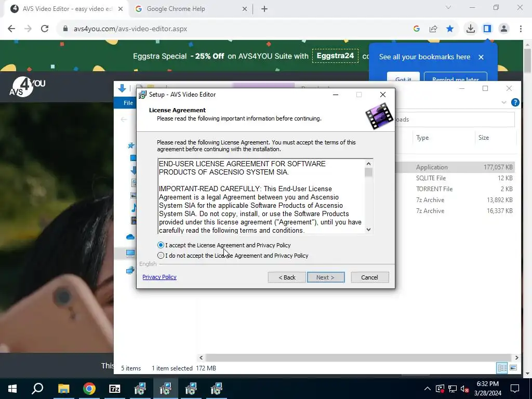The height and width of the screenshot is (399, 532).
Task: Open File Explorer from the taskbar
Action: tap(63, 389)
